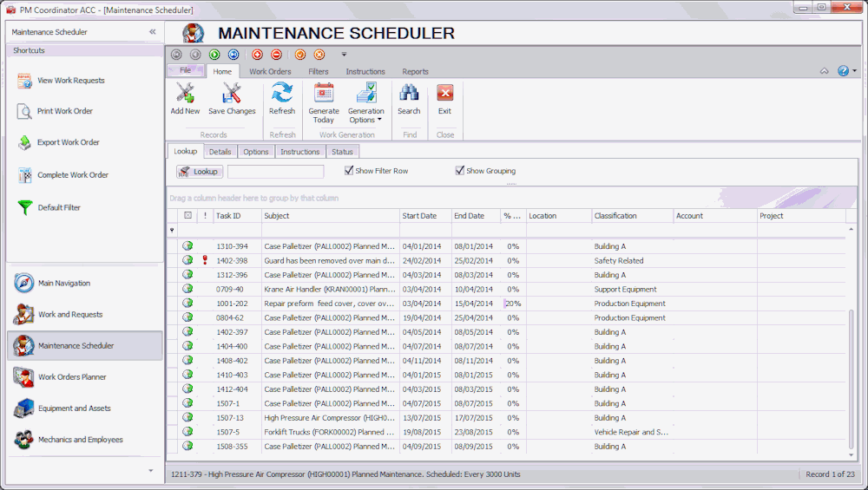
Task: Open the Search binoculars tool
Action: tap(409, 94)
